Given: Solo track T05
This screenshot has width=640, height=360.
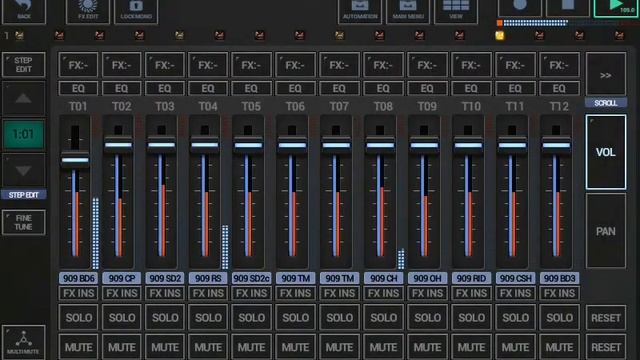Looking at the screenshot, I should point(251,317).
